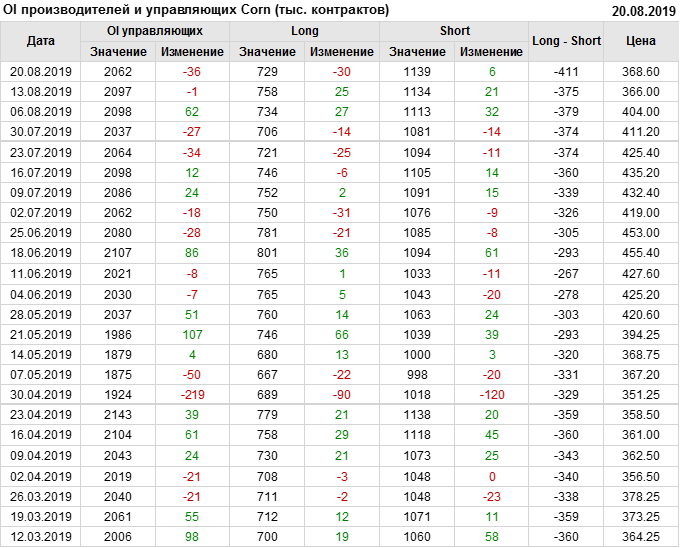Click the -411 Long - Short value
The height and width of the screenshot is (548, 680).
pyautogui.click(x=567, y=72)
